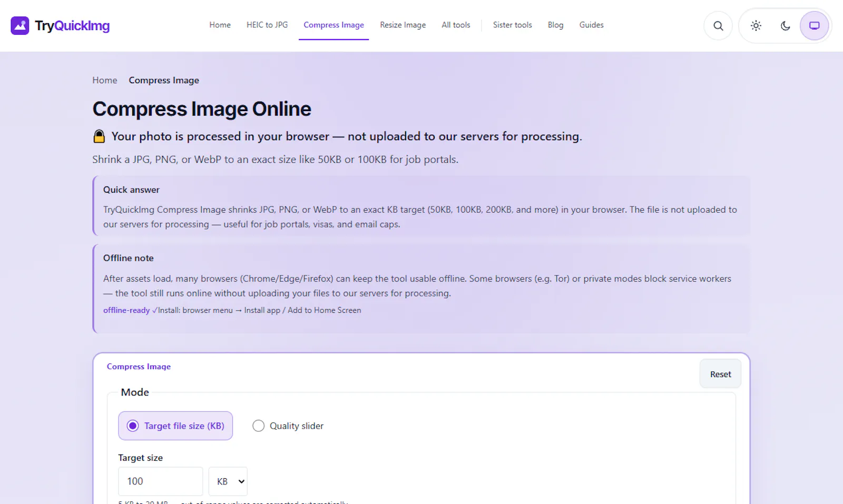Screen dimensions: 843x504
Task: Select Target file size (KB) radio
Action: tap(175, 426)
